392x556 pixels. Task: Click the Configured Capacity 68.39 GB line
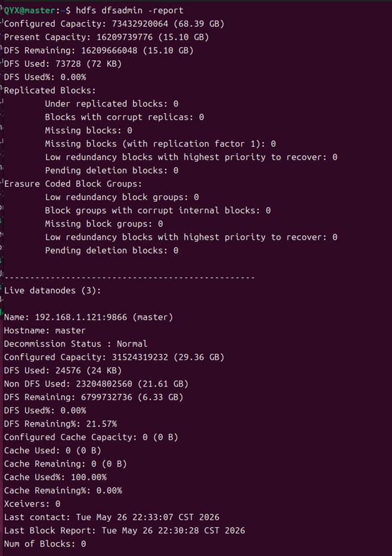(x=114, y=24)
